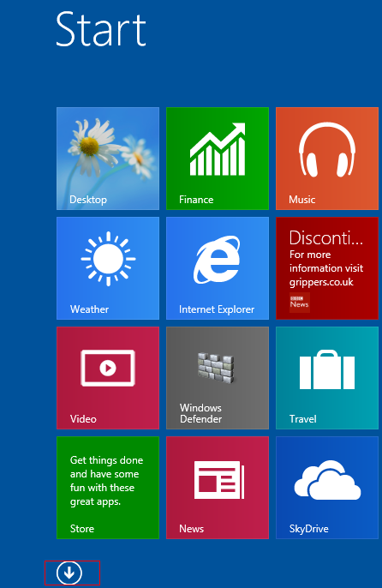Viewport: 382px width, 588px height.
Task: Open the BBC News live tile
Action: tap(327, 268)
